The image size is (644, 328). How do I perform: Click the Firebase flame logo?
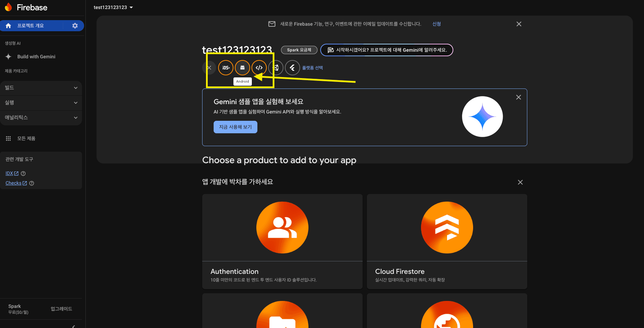click(9, 7)
